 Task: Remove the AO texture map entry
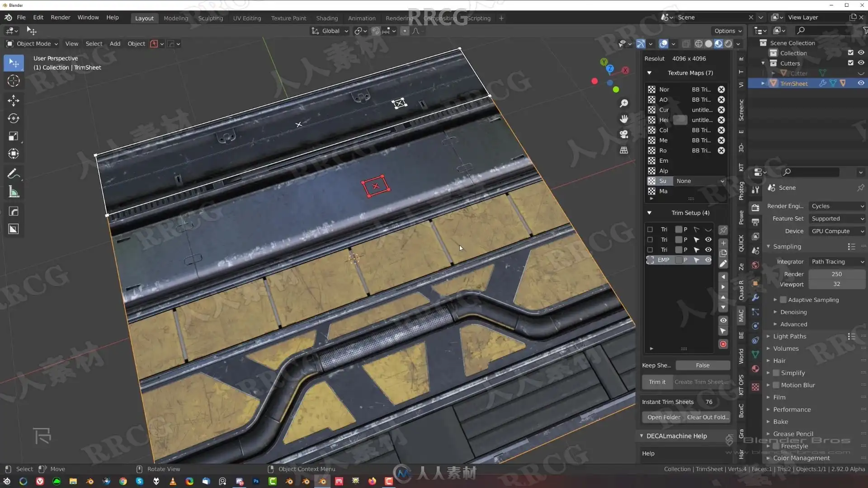722,100
